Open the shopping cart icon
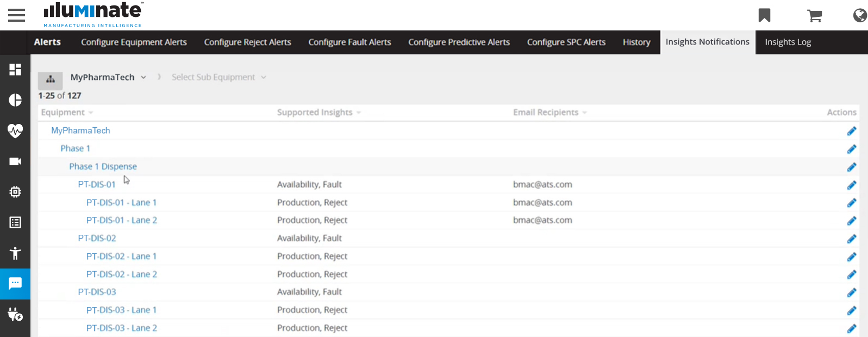Image resolution: width=868 pixels, height=337 pixels. coord(814,16)
